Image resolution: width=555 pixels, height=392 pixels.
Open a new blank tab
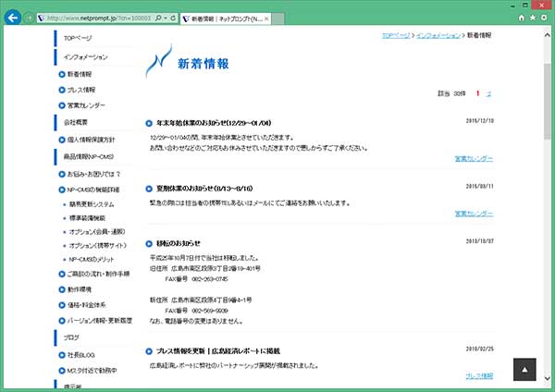(x=277, y=18)
